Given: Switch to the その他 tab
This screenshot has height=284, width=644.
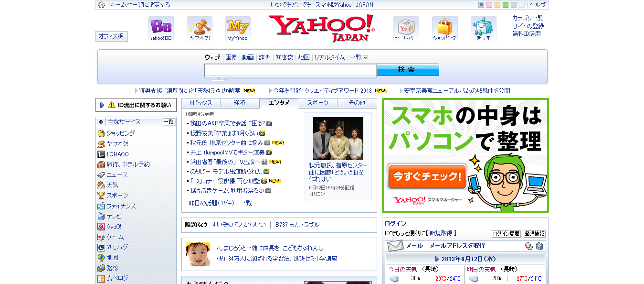Looking at the screenshot, I should pos(357,103).
